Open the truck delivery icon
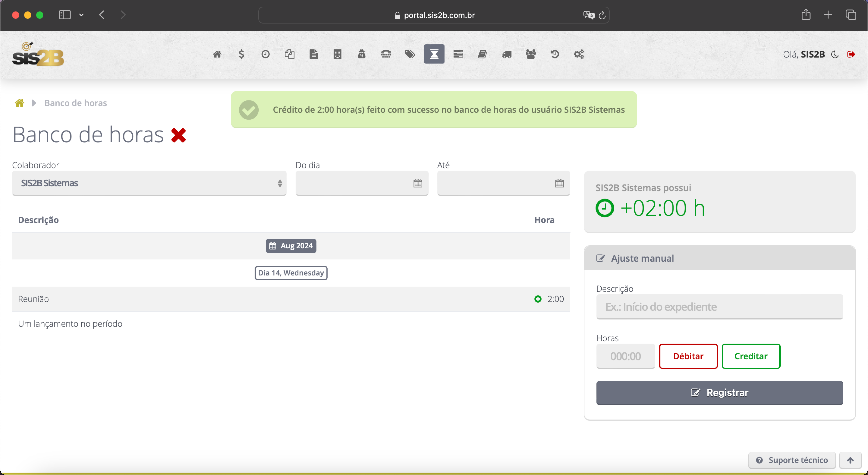This screenshot has width=868, height=475. pyautogui.click(x=507, y=54)
